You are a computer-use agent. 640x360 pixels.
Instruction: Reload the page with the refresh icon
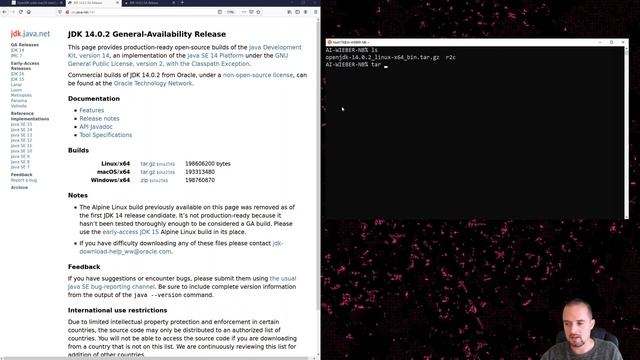coord(20,12)
